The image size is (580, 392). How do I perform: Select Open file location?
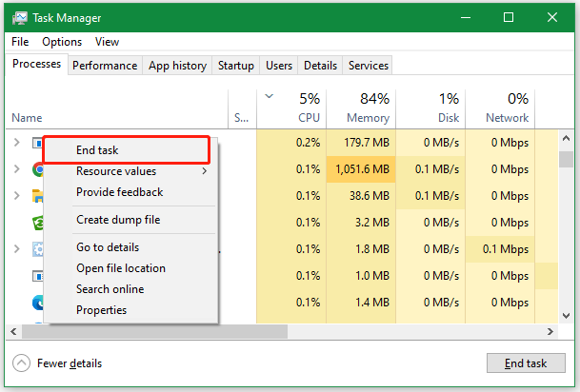(x=130, y=268)
